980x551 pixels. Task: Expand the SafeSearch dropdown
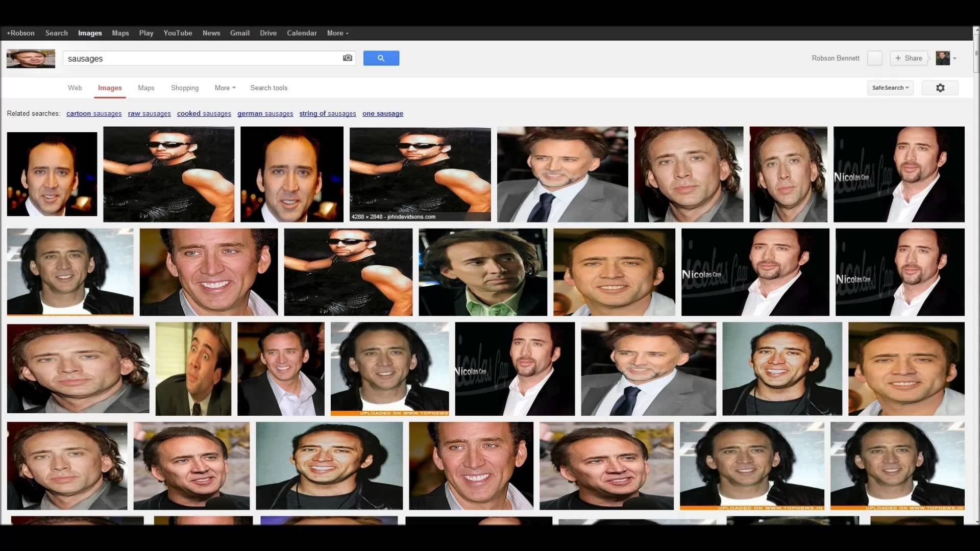pyautogui.click(x=890, y=88)
